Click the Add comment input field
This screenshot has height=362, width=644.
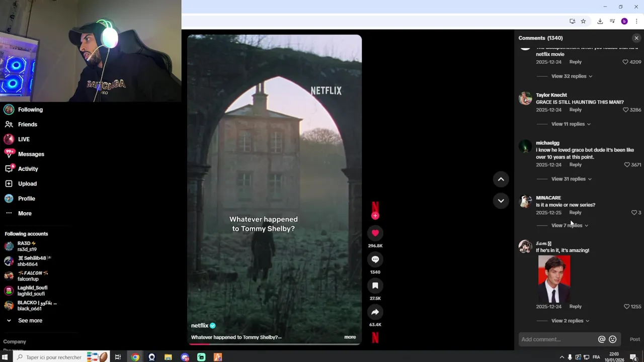[x=557, y=339]
